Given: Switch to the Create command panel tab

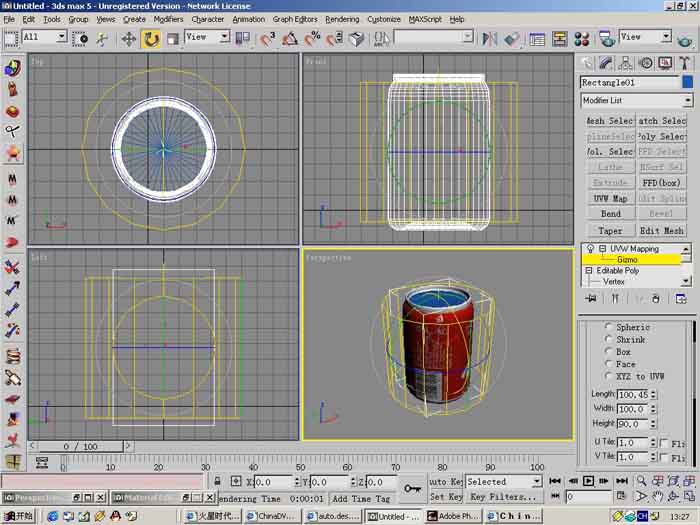Looking at the screenshot, I should pyautogui.click(x=586, y=63).
